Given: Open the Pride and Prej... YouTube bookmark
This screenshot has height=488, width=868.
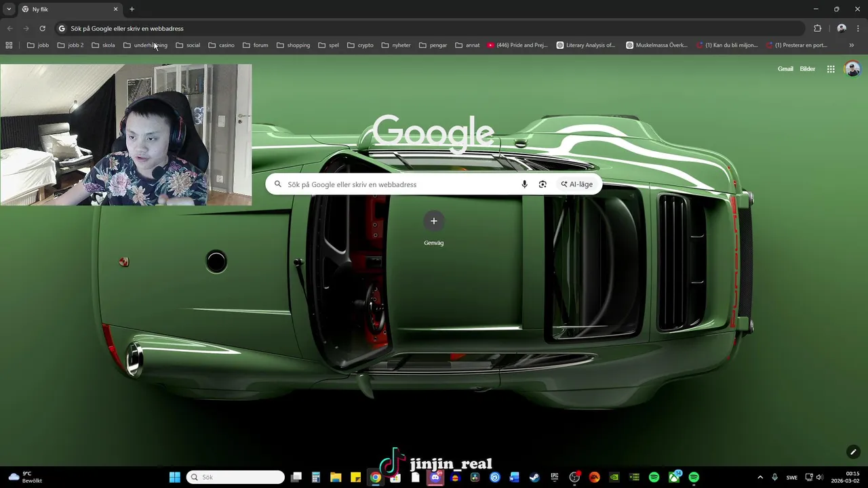Looking at the screenshot, I should [517, 45].
